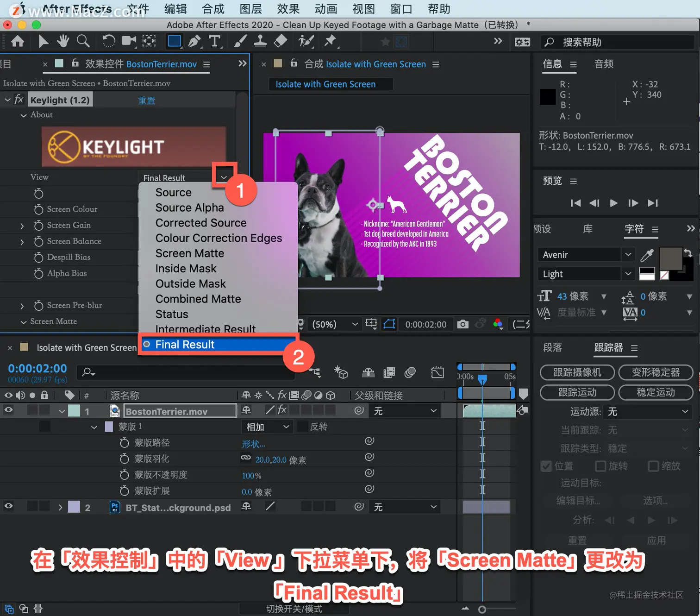Click the eyedropper in Character panel
The image size is (700, 616).
coord(647,255)
